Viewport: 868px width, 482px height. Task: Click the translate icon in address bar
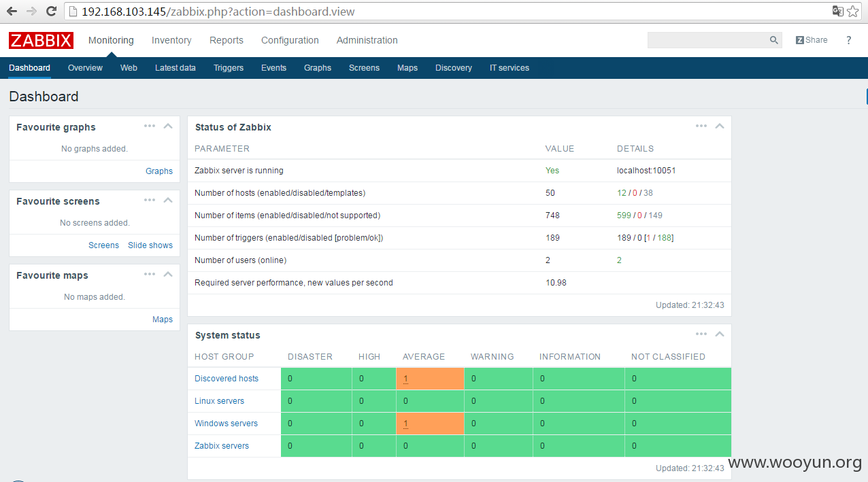pyautogui.click(x=838, y=12)
